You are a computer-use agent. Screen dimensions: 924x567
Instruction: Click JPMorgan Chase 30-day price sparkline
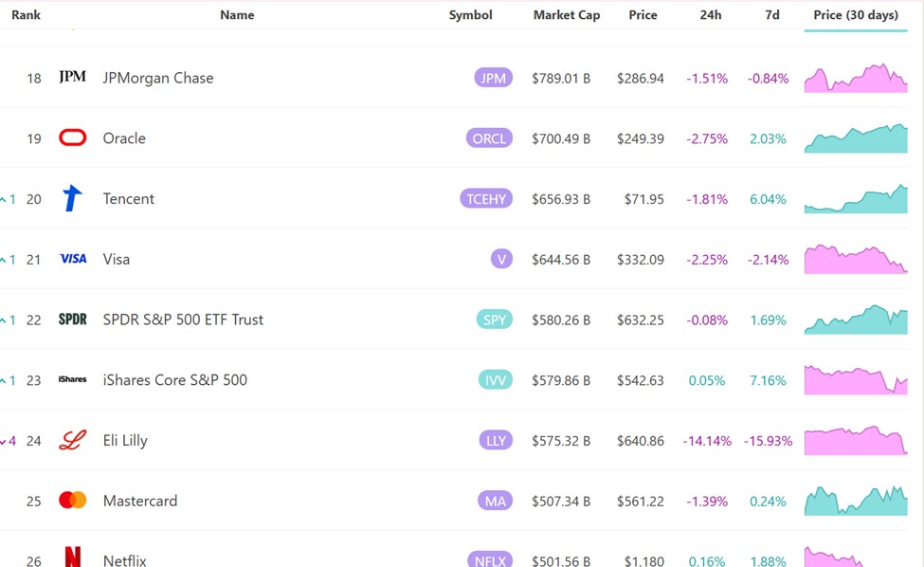[856, 78]
